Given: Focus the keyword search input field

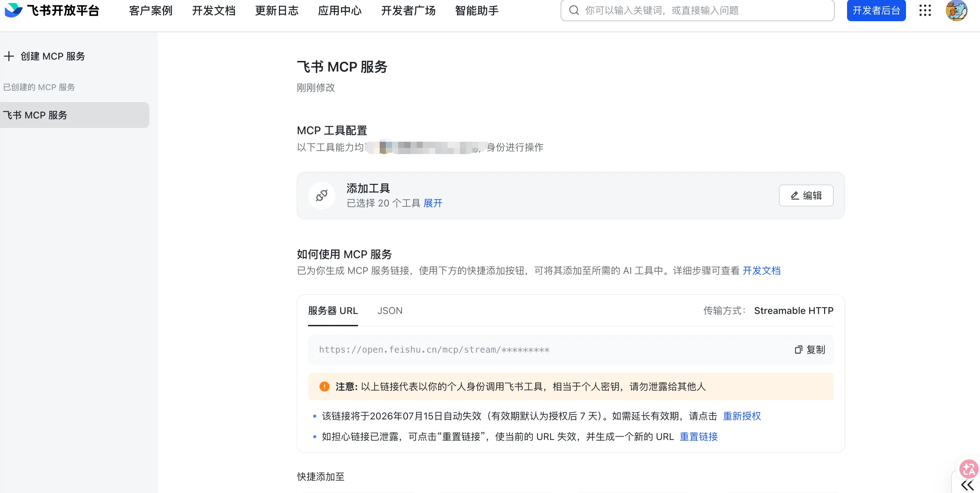Looking at the screenshot, I should tap(697, 10).
